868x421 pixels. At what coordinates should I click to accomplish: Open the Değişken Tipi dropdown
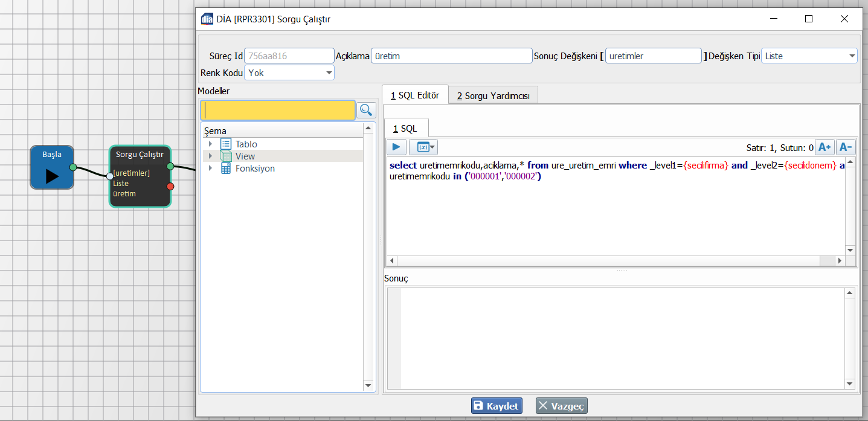809,56
